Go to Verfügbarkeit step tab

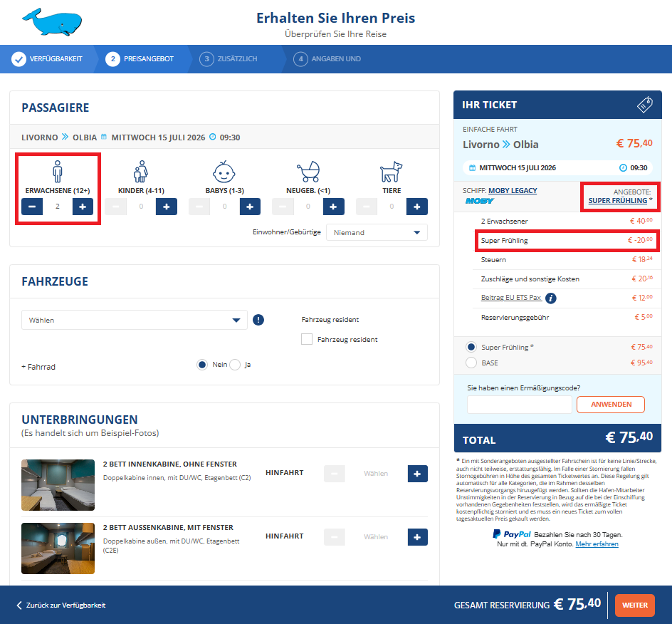[x=48, y=59]
